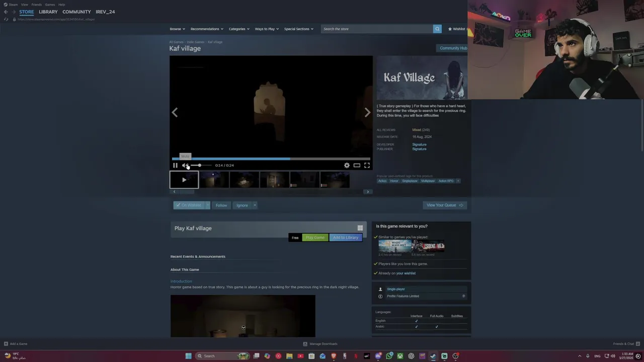
Task: Open the Ways to Play dropdown
Action: point(267,29)
